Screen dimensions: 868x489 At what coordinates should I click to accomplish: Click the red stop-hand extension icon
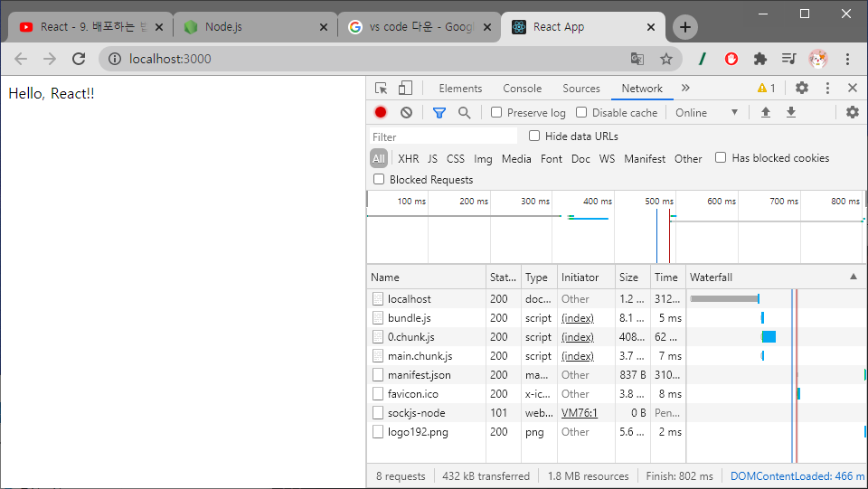pos(731,59)
